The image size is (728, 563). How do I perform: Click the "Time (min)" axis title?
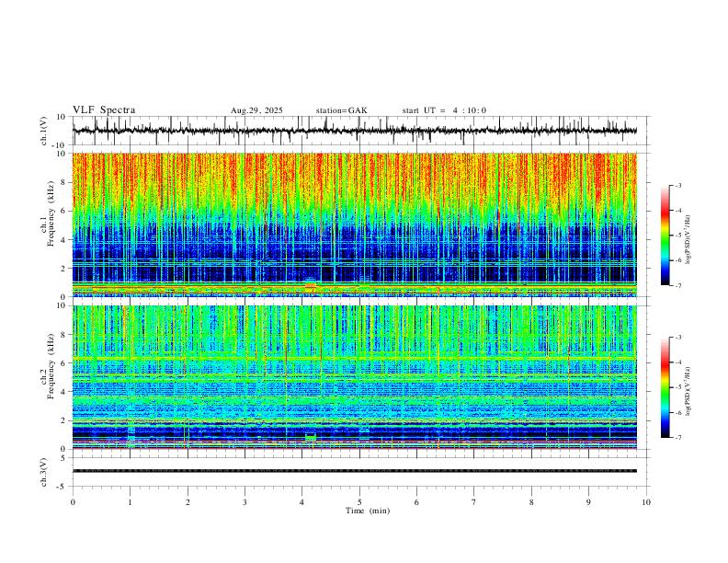pyautogui.click(x=368, y=511)
